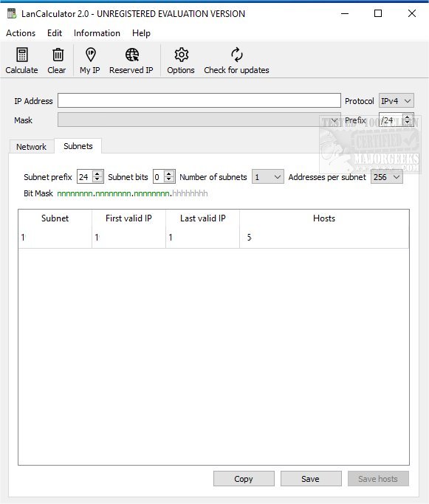The height and width of the screenshot is (504, 429).
Task: Open the Information menu
Action: point(97,33)
